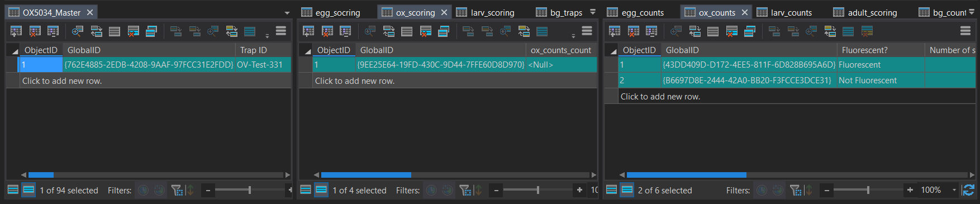
Task: Click Delete Selection icon in ox_counts toolbar
Action: click(731, 31)
